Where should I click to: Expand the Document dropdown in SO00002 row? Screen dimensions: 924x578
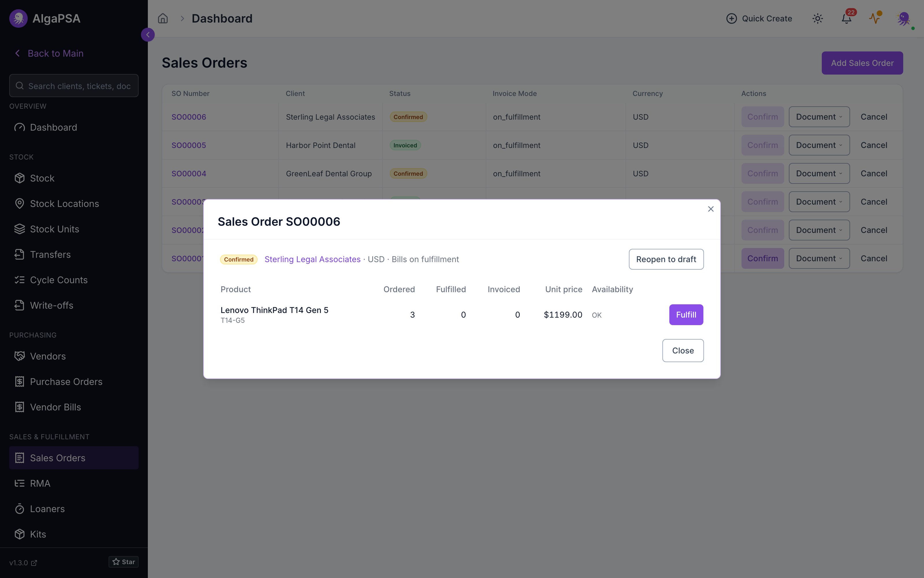pos(819,230)
